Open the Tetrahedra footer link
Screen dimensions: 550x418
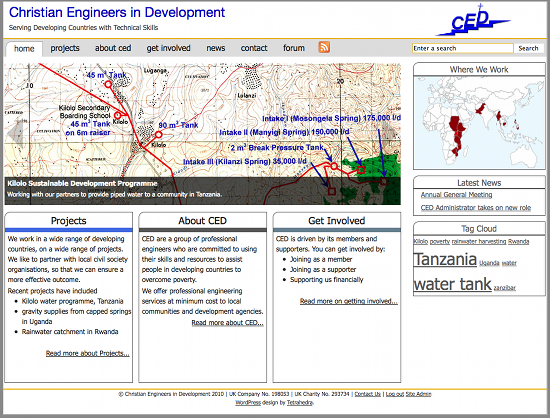point(300,403)
